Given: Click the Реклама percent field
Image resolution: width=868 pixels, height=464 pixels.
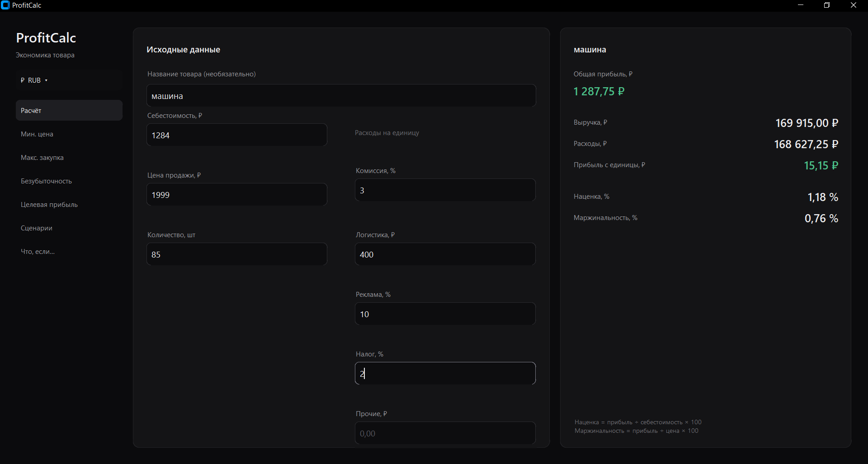Looking at the screenshot, I should (x=445, y=314).
